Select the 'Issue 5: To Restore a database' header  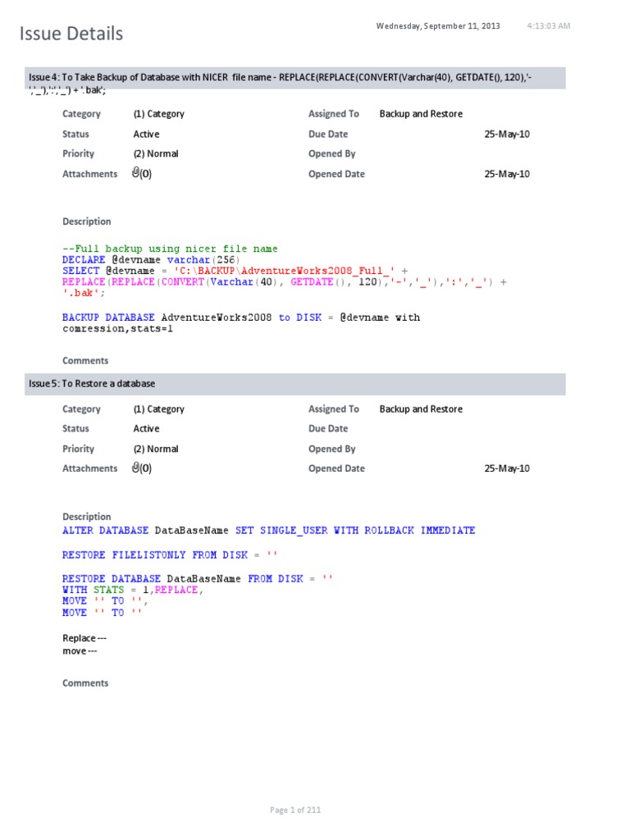coord(295,384)
